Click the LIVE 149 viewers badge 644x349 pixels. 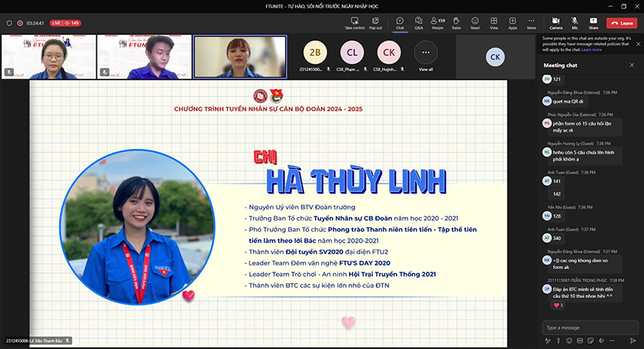coord(65,24)
